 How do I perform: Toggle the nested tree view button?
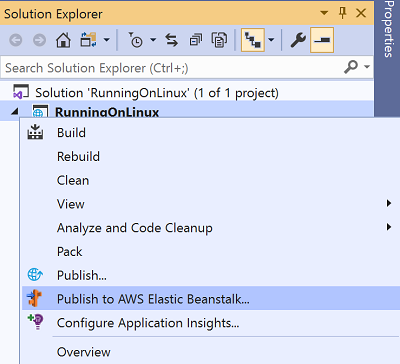(253, 40)
